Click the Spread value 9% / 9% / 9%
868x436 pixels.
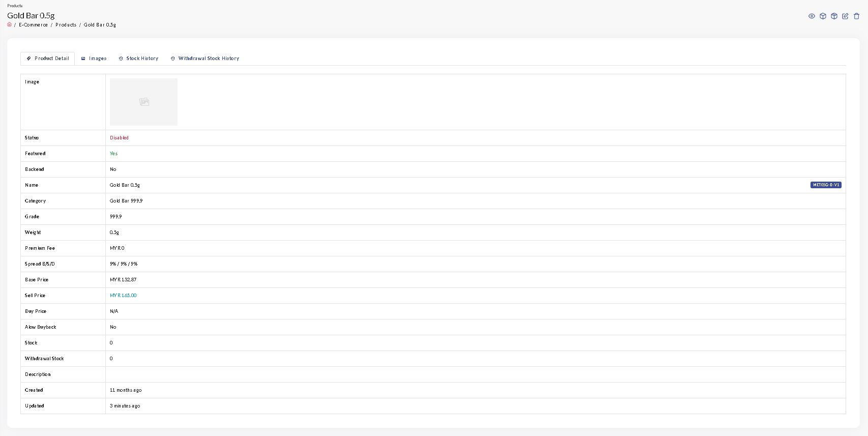124,264
